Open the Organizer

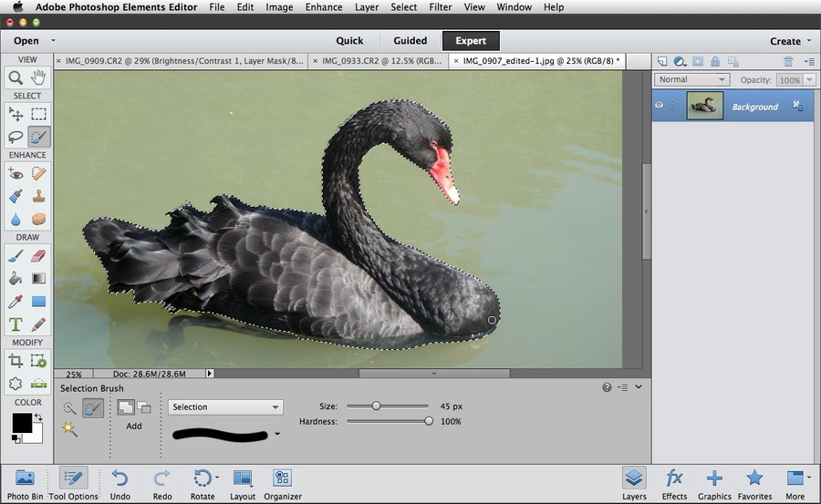pyautogui.click(x=283, y=485)
